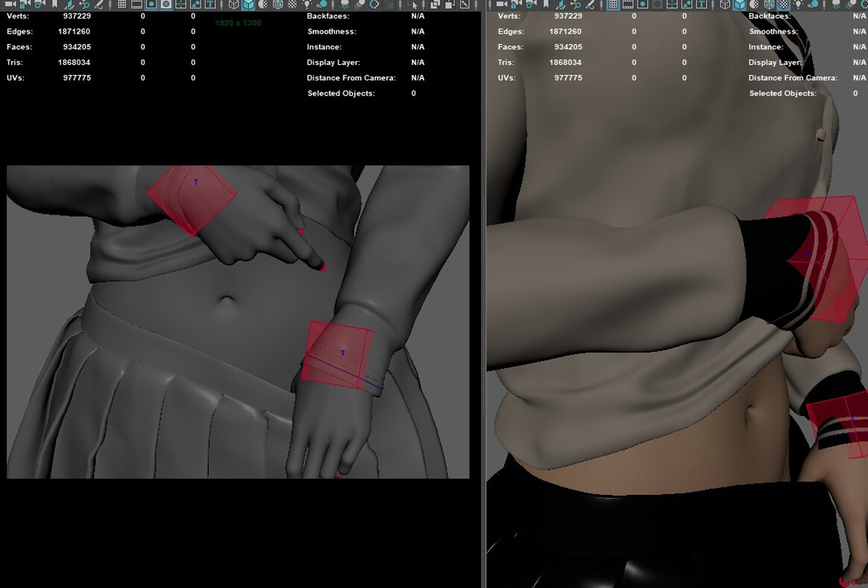Toggle Safe Title in right viewport toolbar
868x588 pixels.
pyautogui.click(x=701, y=4)
